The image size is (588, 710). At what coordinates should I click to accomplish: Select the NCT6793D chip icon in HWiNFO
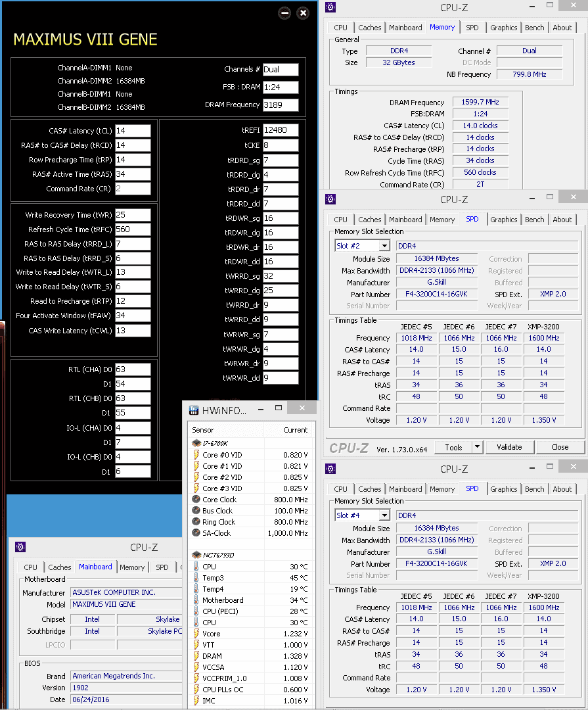click(196, 555)
